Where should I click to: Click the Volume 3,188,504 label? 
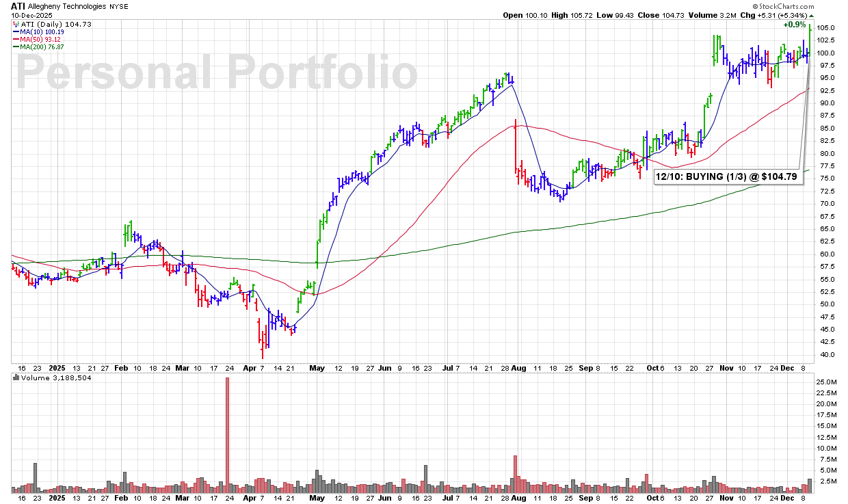48,377
